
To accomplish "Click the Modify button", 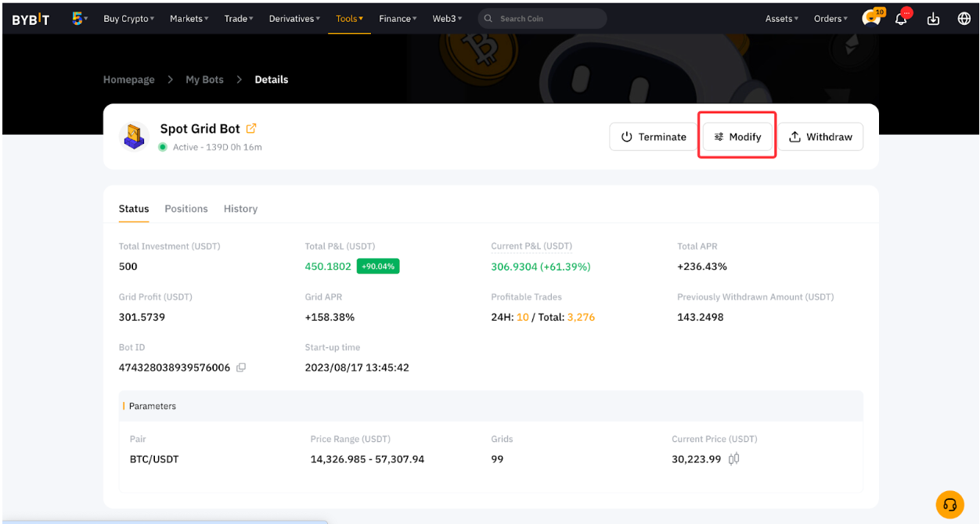I will [x=737, y=137].
